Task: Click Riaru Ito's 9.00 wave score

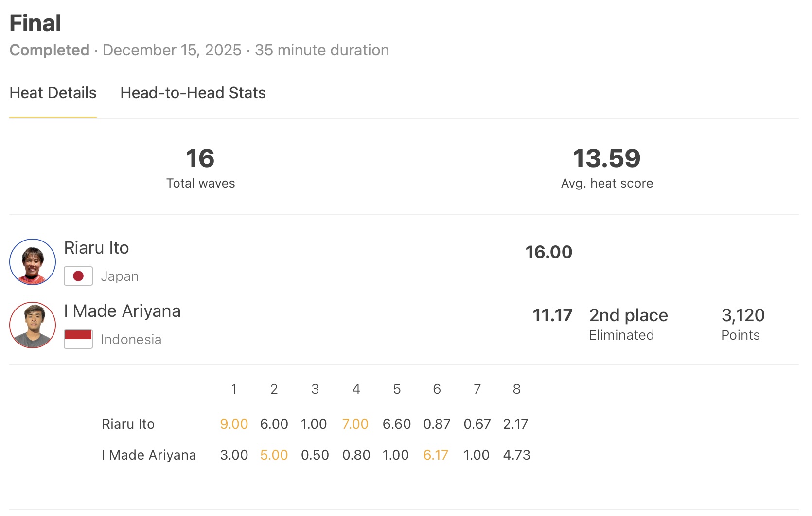Action: tap(234, 424)
